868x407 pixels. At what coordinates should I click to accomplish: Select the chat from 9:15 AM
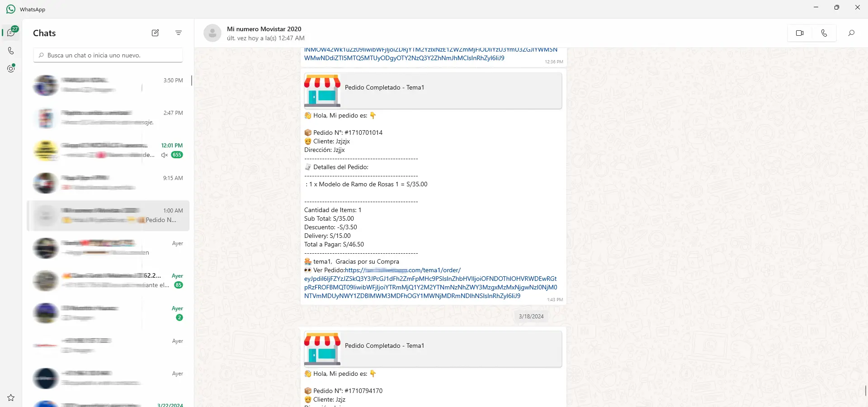[108, 183]
